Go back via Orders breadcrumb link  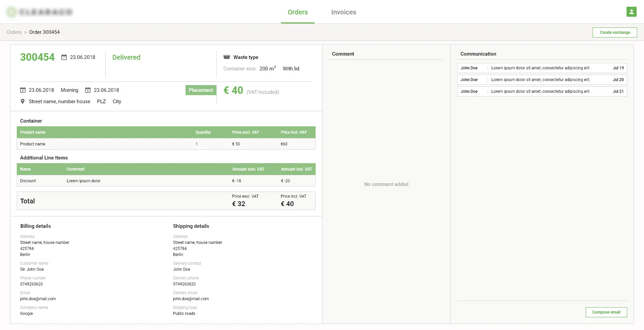click(14, 32)
